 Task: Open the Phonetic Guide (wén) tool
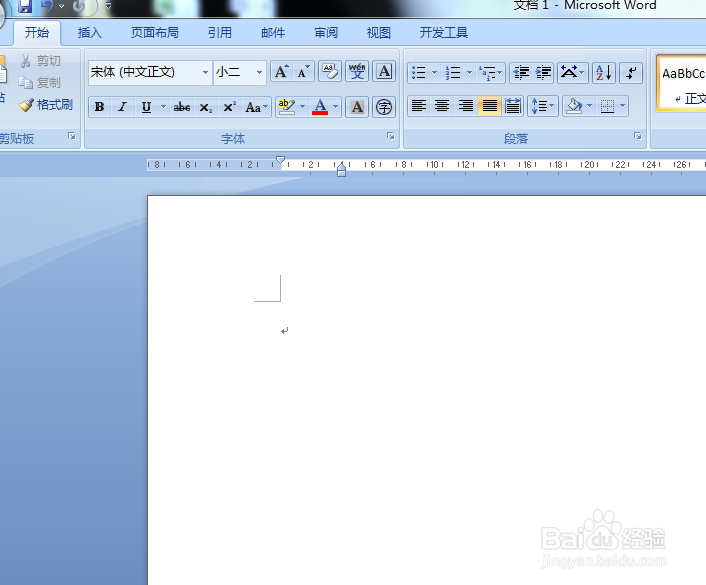pos(357,72)
